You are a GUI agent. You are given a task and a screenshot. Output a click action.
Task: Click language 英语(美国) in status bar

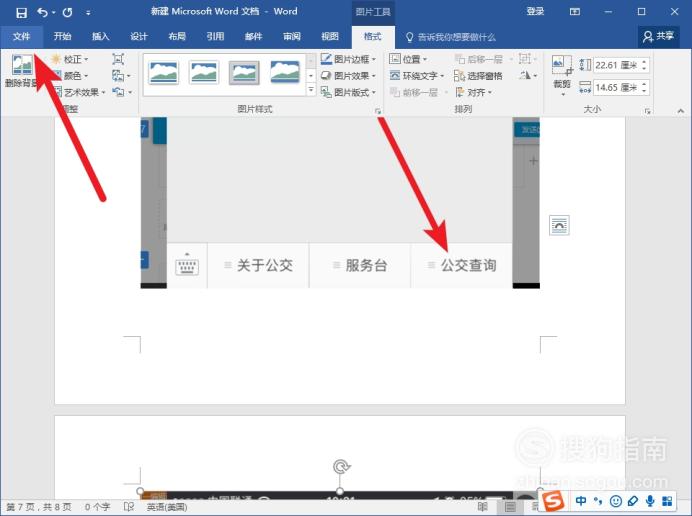pyautogui.click(x=167, y=507)
